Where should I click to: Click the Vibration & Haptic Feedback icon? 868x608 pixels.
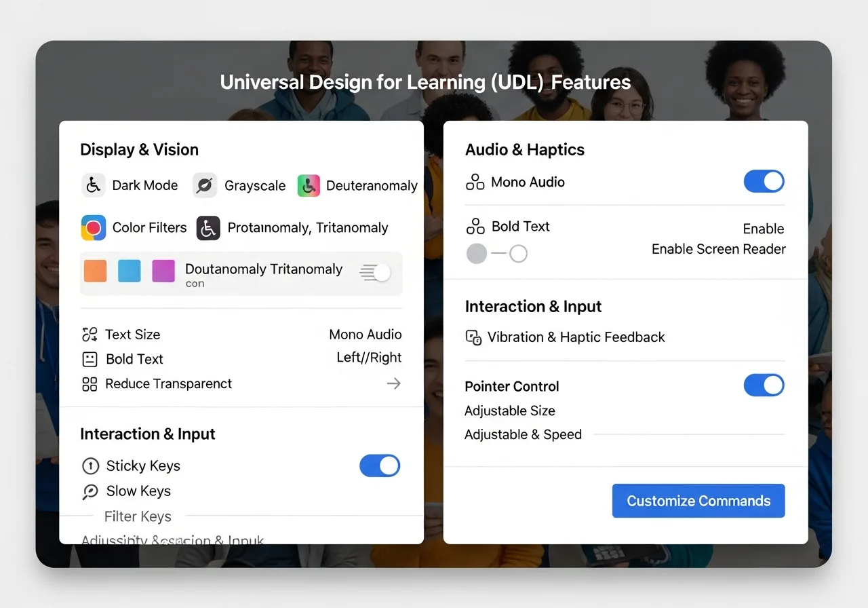click(x=473, y=337)
